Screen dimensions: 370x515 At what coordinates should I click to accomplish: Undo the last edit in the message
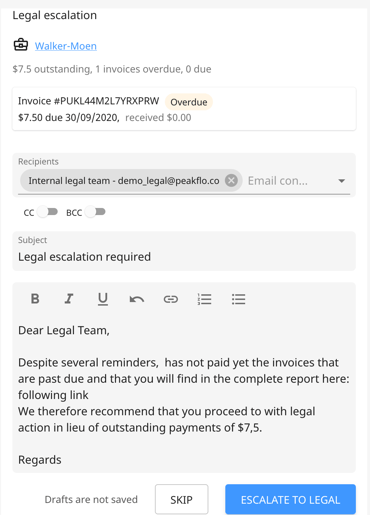[137, 299]
